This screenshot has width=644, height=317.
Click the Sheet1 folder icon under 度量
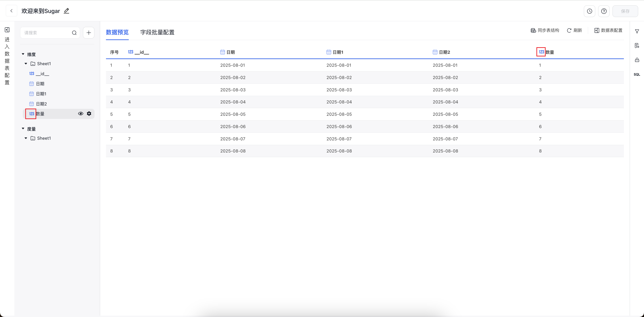33,138
